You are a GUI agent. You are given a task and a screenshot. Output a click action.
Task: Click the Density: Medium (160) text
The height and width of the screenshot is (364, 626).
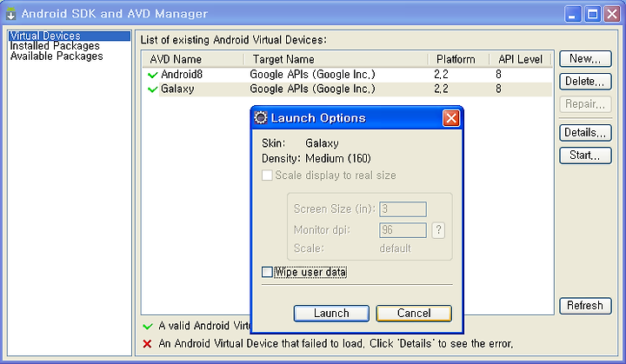click(x=316, y=158)
